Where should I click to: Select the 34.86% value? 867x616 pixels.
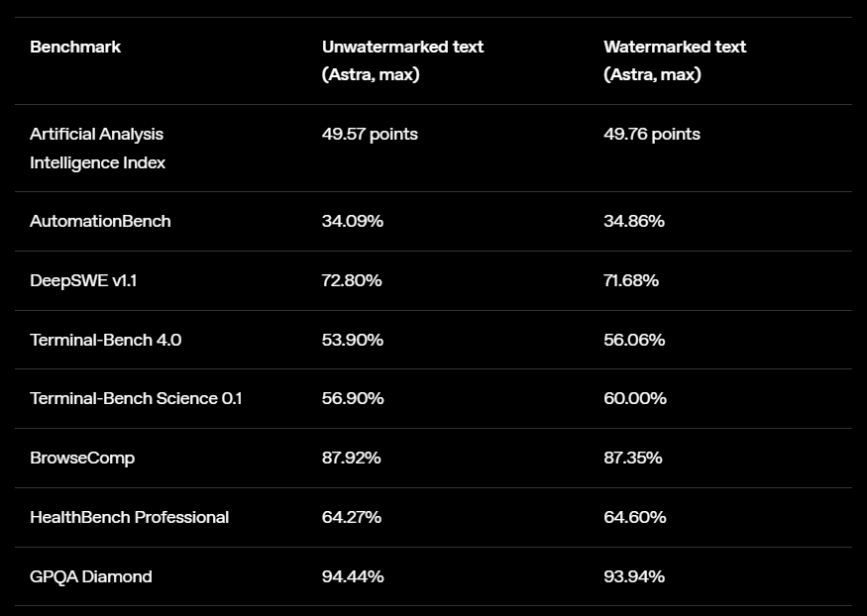(634, 221)
